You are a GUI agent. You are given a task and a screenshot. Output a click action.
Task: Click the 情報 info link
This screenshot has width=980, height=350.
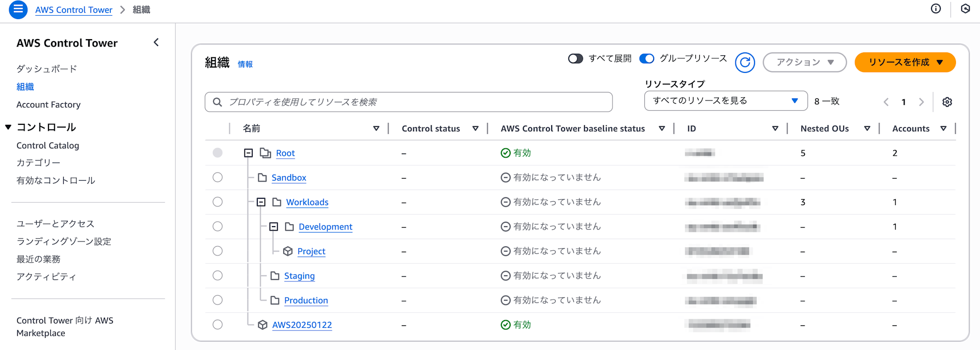[245, 64]
